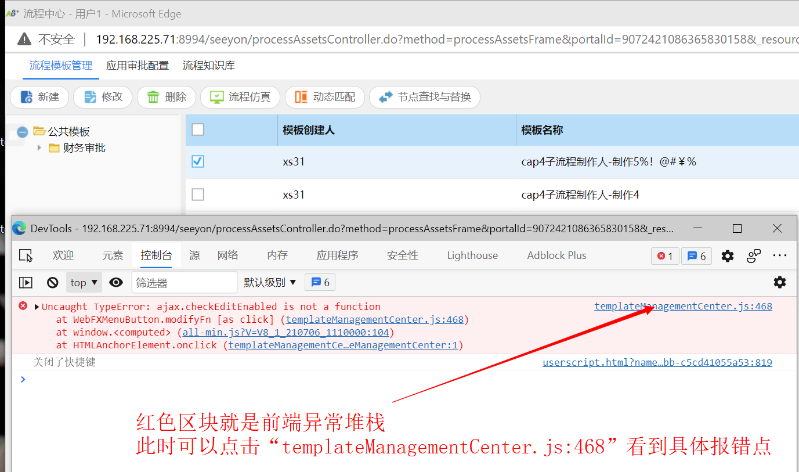The width and height of the screenshot is (799, 472).
Task: Click the 筛选器 filter input
Action: tap(184, 282)
